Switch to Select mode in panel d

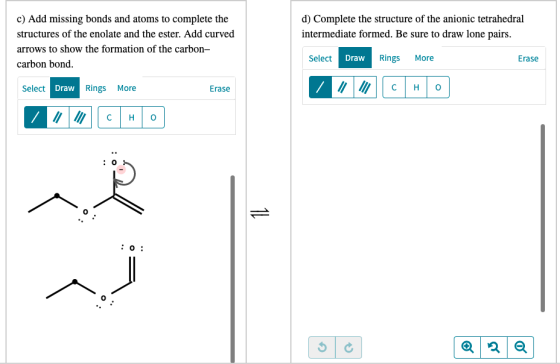coord(320,58)
